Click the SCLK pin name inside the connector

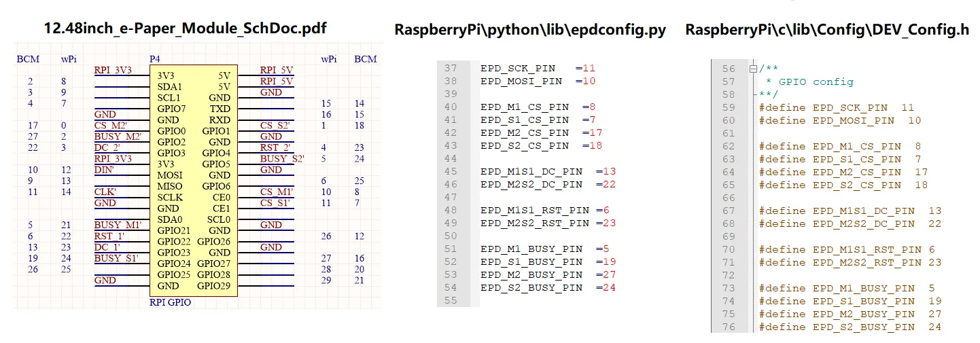point(169,197)
